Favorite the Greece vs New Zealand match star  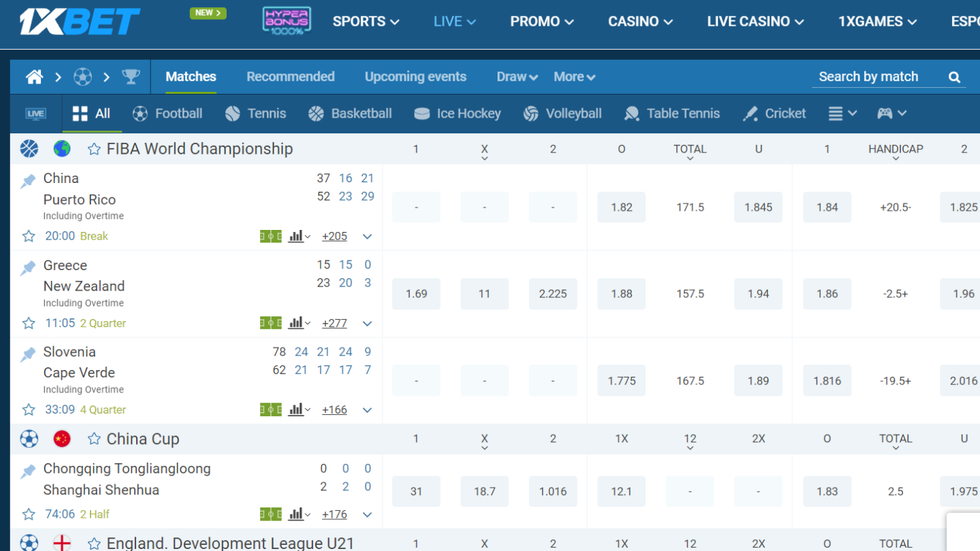[x=29, y=323]
